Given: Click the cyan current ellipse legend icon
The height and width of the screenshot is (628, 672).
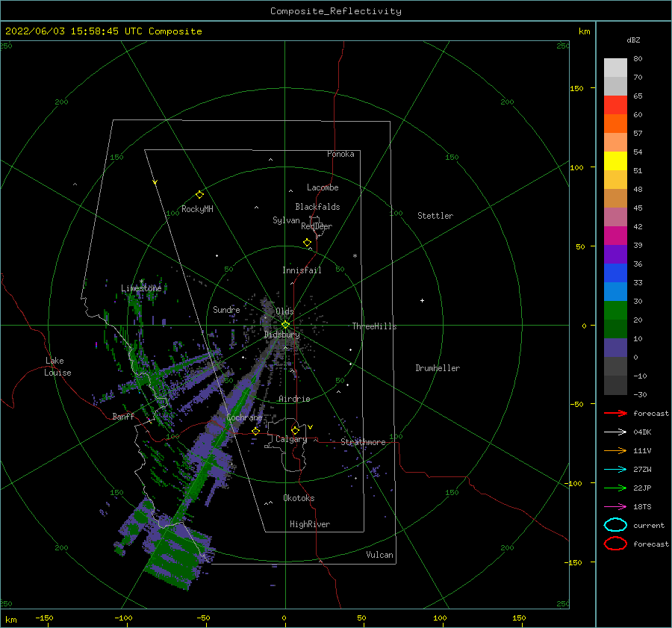Looking at the screenshot, I should 615,525.
